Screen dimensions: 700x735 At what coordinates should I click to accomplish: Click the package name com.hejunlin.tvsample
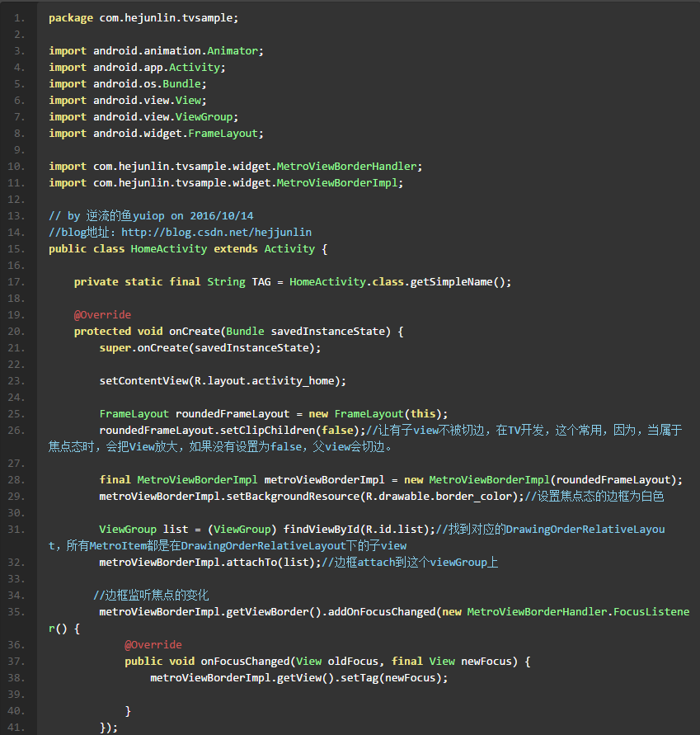point(166,18)
